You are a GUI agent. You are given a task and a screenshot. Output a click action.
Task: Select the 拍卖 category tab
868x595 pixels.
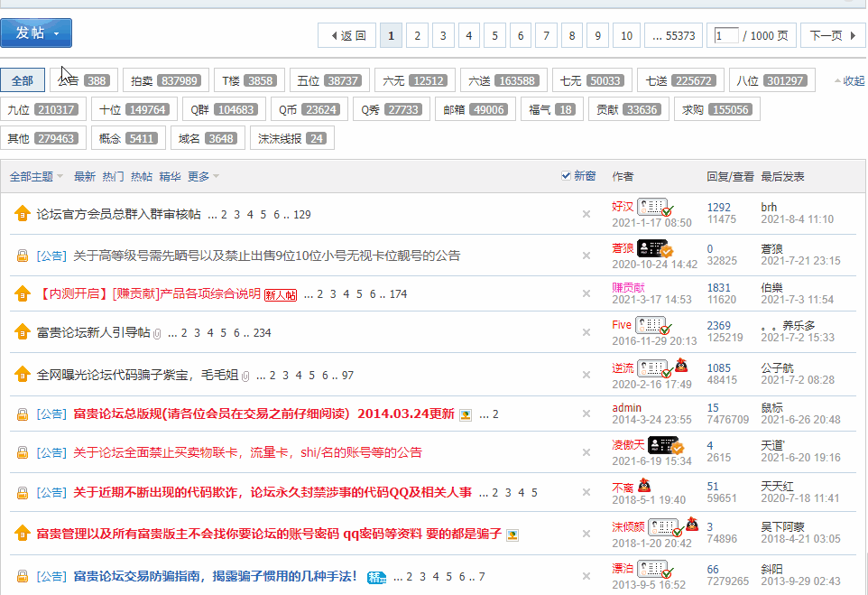(x=166, y=81)
